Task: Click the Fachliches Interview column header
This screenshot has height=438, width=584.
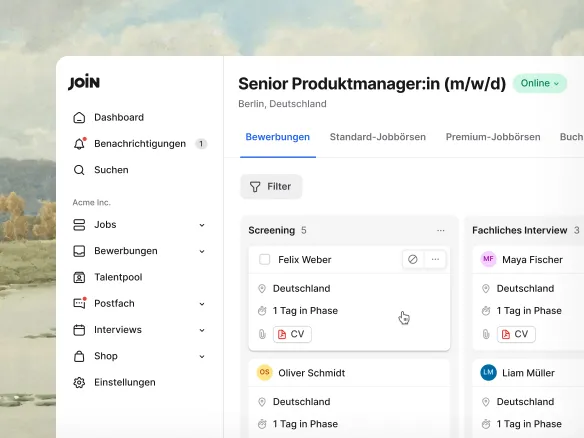Action: (x=520, y=231)
